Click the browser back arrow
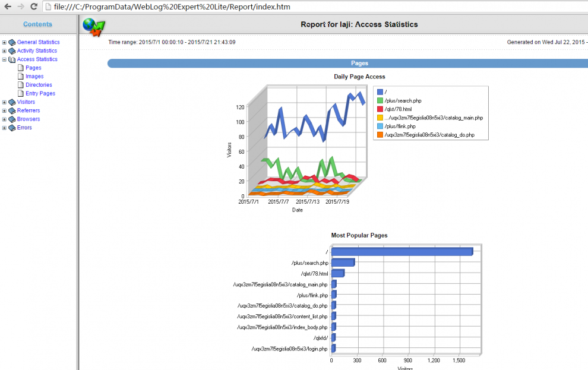 8,7
